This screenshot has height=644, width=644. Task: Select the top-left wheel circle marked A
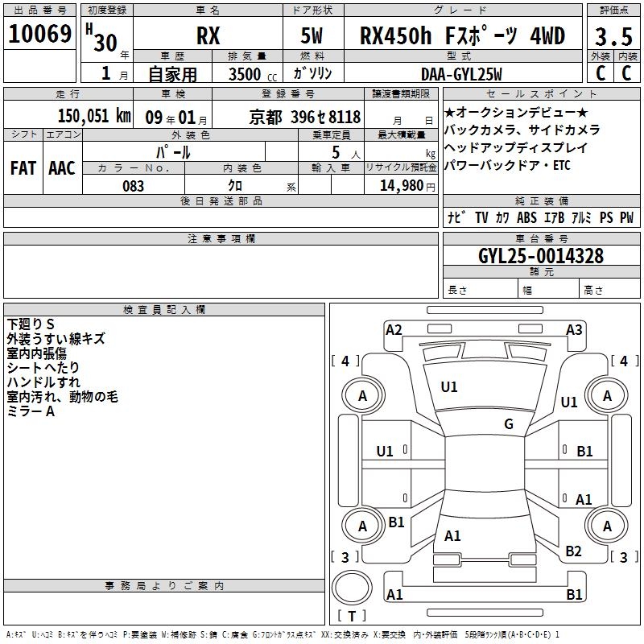tap(362, 395)
